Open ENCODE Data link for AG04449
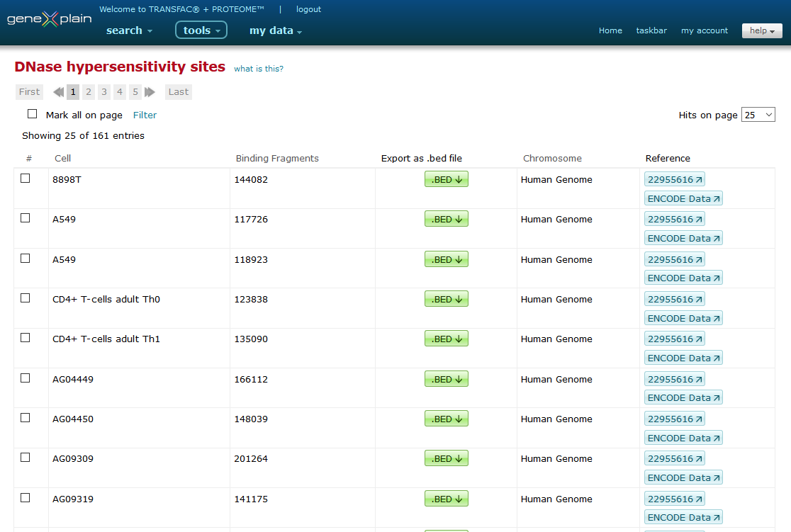 point(683,398)
